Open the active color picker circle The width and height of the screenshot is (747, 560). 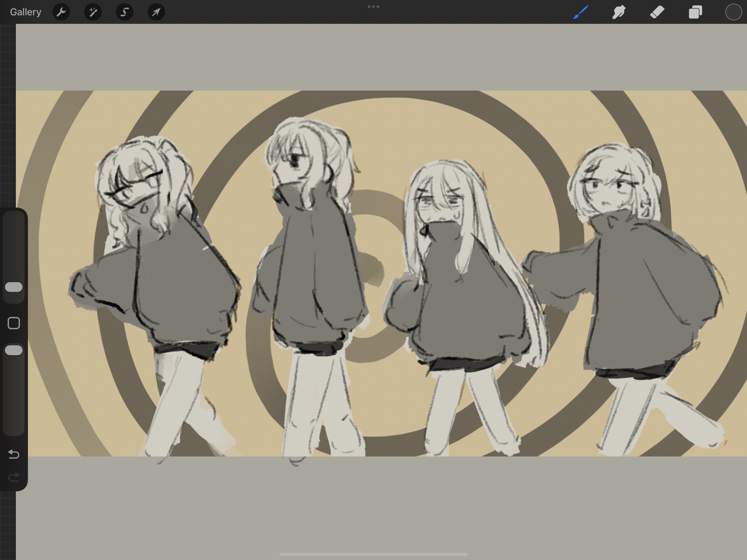coord(733,12)
